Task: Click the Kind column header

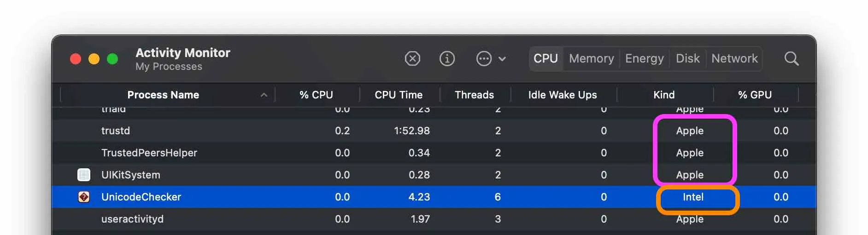Action: [664, 95]
